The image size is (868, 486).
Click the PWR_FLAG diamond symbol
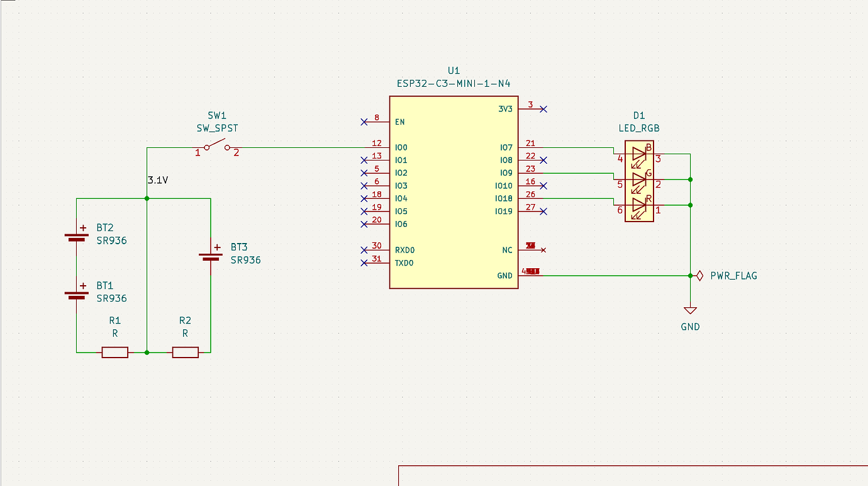tap(698, 275)
